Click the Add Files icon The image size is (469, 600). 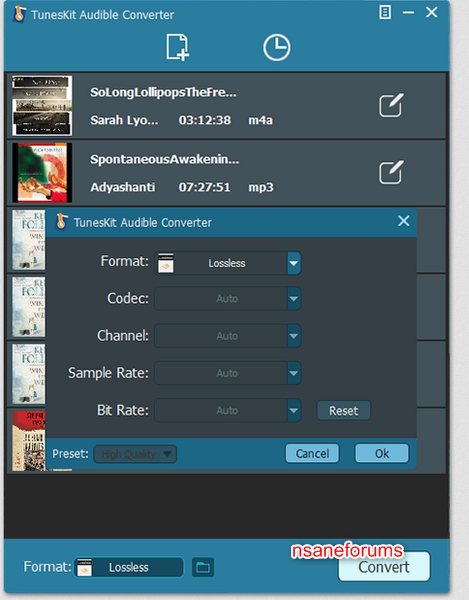click(x=178, y=47)
